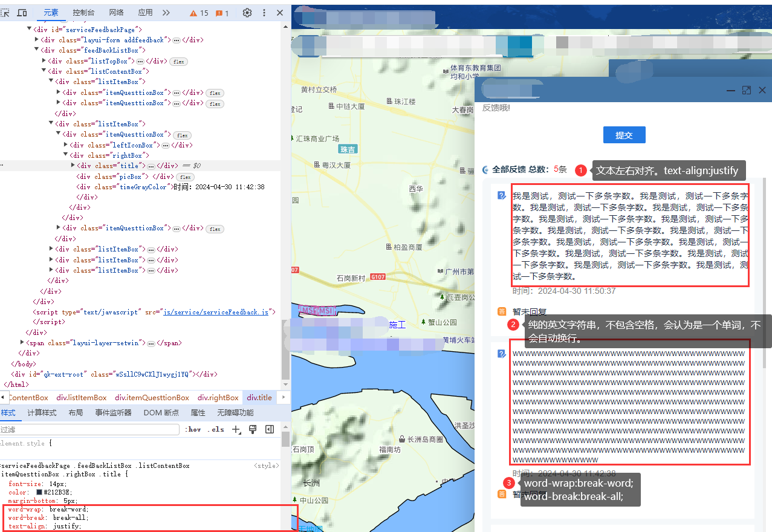Click the text-align property name
Image resolution: width=772 pixels, height=532 pixels.
pos(27,527)
